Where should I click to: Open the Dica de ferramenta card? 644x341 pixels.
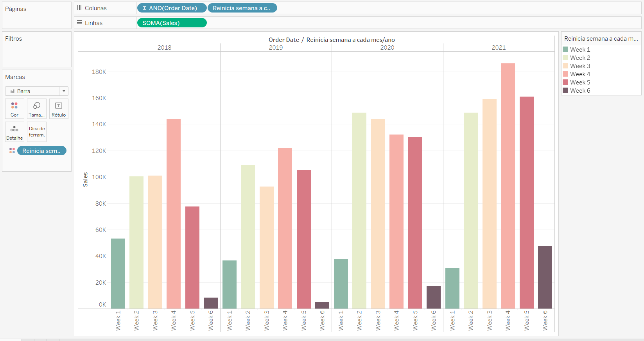coord(37,132)
